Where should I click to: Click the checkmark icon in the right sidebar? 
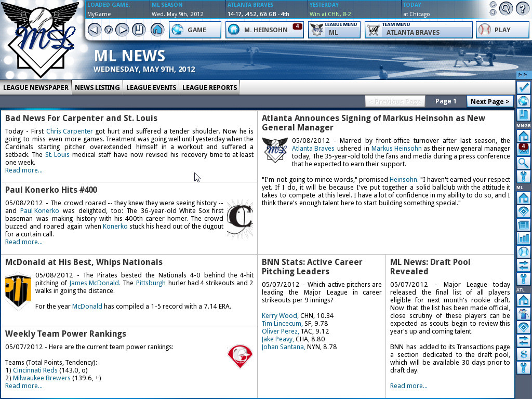coord(524,87)
